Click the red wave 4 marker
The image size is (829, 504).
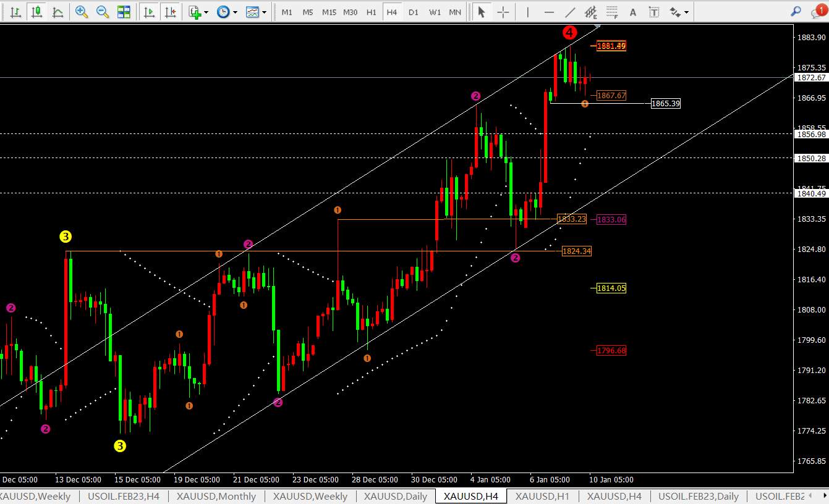(570, 32)
